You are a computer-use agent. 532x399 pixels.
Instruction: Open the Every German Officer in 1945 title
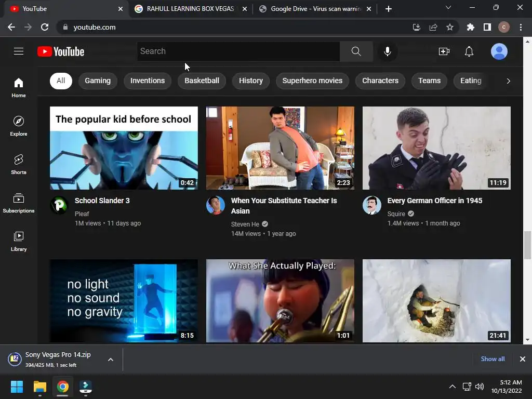(x=435, y=201)
